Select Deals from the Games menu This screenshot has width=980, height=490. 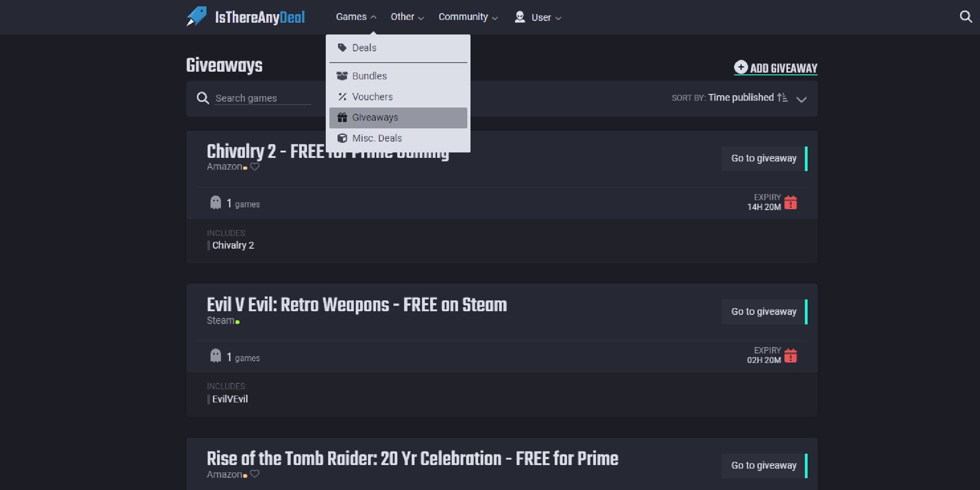tap(398, 48)
